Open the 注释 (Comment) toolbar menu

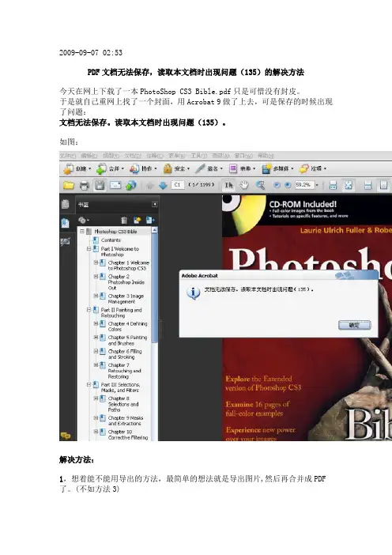coord(313,169)
